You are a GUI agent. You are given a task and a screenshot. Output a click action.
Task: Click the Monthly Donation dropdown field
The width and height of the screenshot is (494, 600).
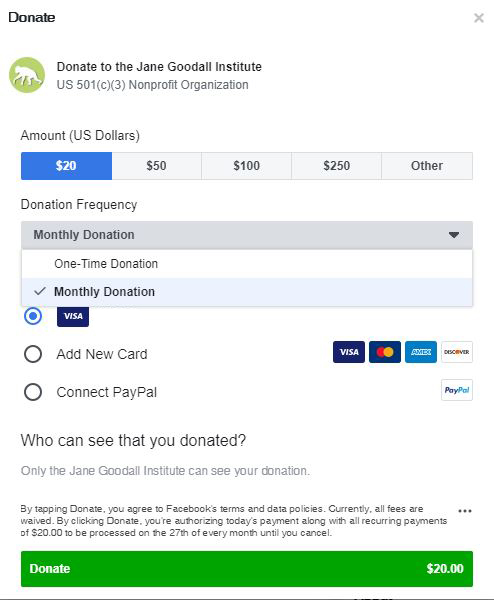point(247,235)
